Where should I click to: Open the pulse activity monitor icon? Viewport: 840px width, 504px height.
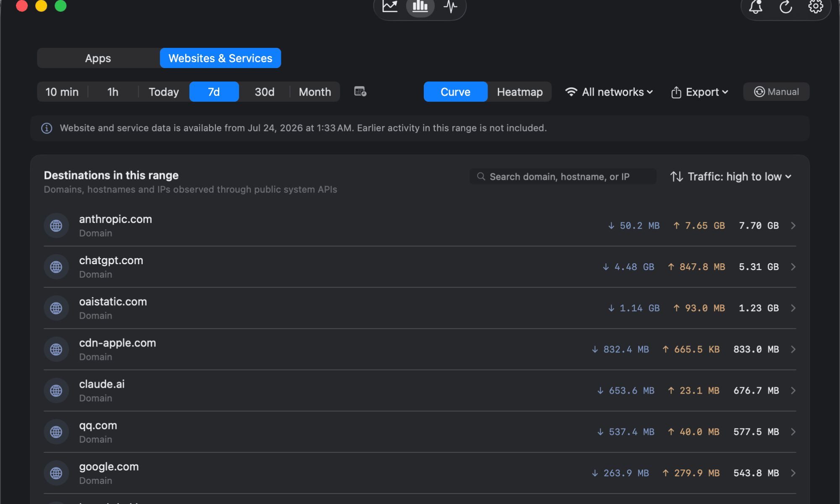point(450,6)
